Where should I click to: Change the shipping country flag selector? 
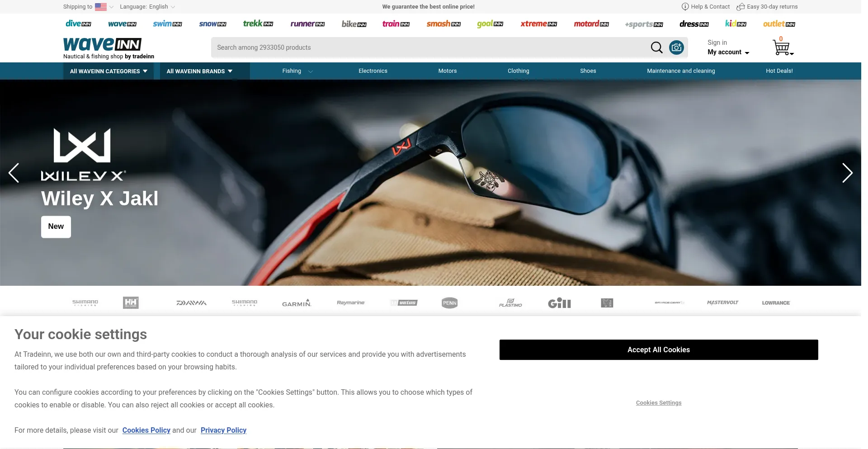tap(103, 7)
